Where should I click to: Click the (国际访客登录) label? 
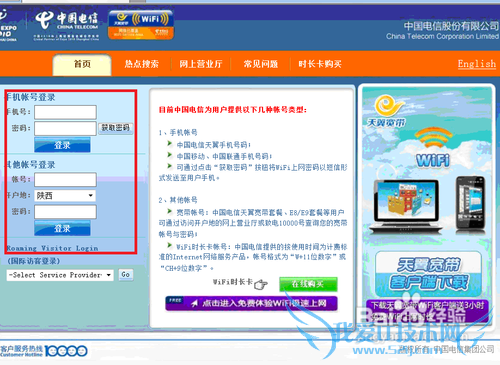(x=34, y=261)
